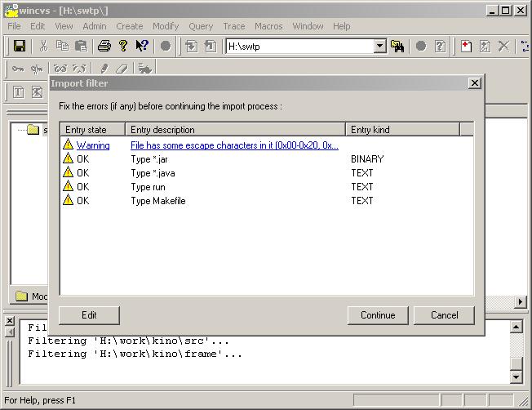
Task: Click the escape characters description link
Action: (x=234, y=145)
